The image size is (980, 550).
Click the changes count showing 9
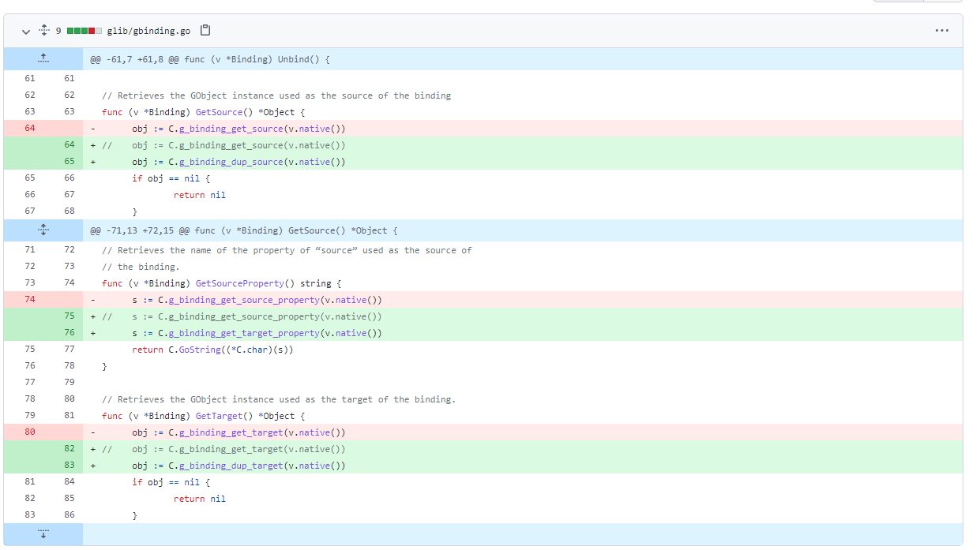point(58,30)
